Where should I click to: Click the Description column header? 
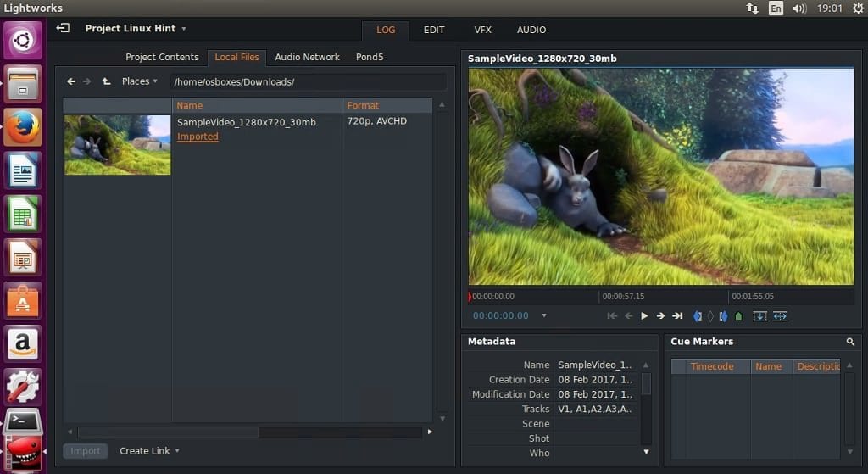[817, 366]
